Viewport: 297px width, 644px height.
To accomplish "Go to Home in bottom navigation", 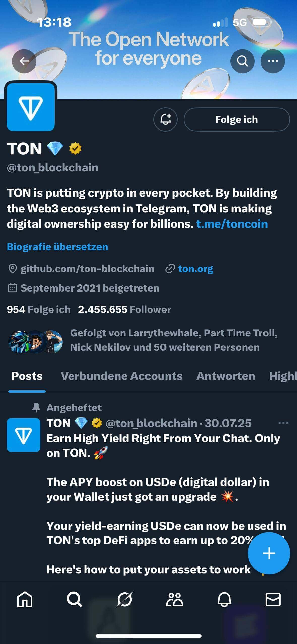I will (x=25, y=599).
